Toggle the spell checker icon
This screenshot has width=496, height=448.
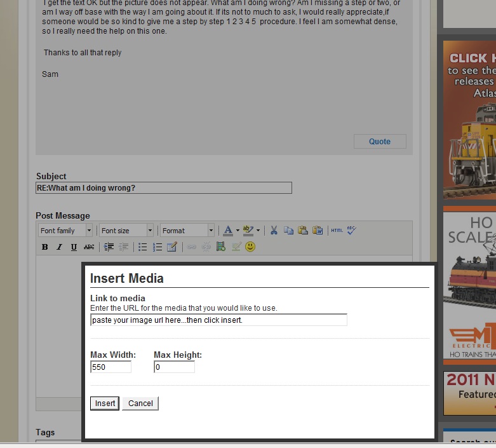[352, 231]
